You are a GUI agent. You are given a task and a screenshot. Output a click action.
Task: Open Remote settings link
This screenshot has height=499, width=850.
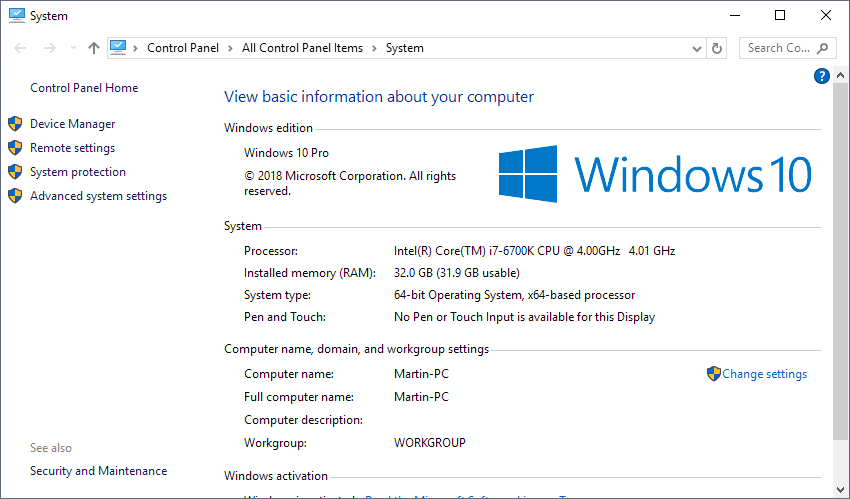click(73, 148)
